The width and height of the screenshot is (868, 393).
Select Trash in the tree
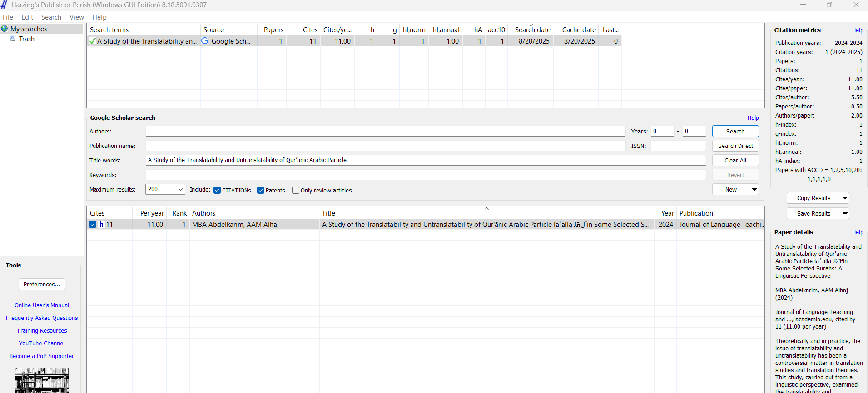click(27, 39)
